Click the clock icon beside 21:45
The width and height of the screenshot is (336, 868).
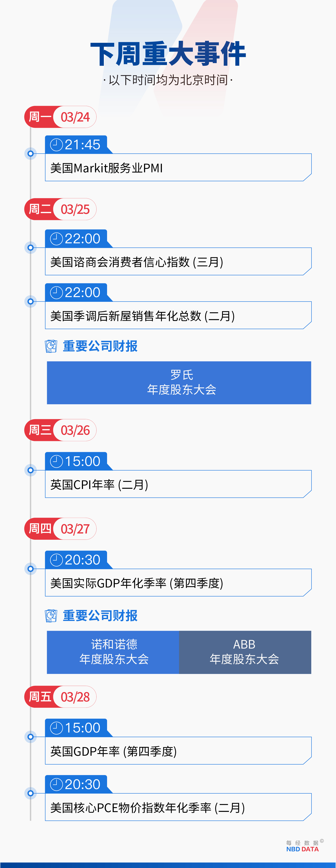point(56,145)
